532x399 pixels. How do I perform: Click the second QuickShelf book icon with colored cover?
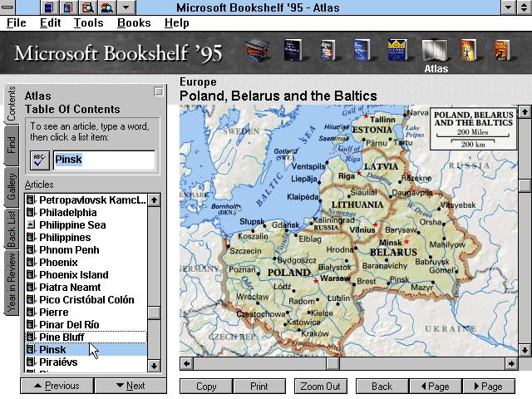[68, 7]
